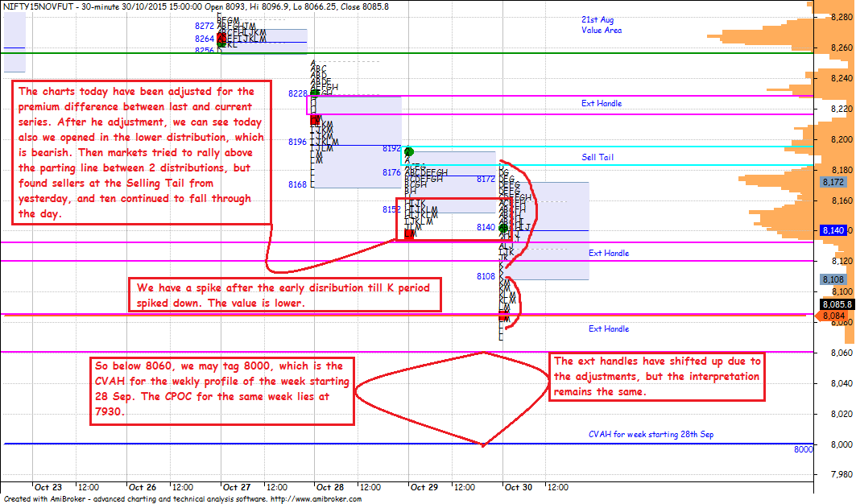Click the 8,280 price axis label
Viewport: 856px width, 504px height.
tap(842, 18)
